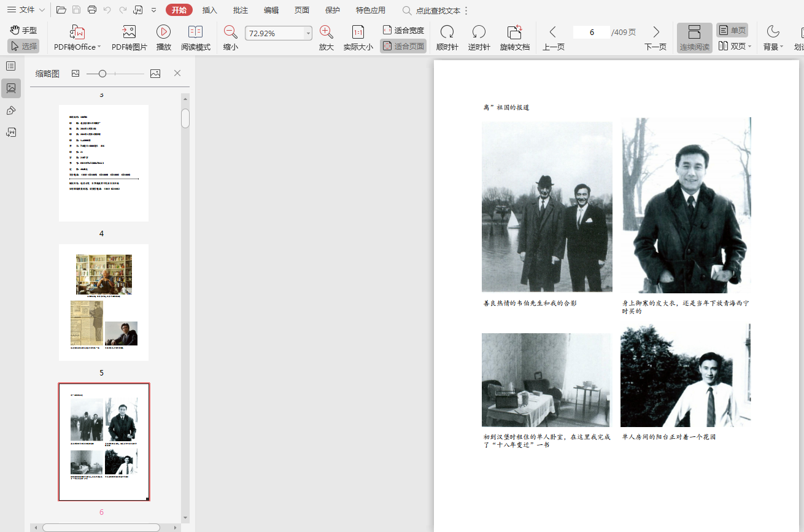Rotate page counterclockwise with 逆时针
Image resolution: width=804 pixels, height=532 pixels.
click(x=479, y=33)
